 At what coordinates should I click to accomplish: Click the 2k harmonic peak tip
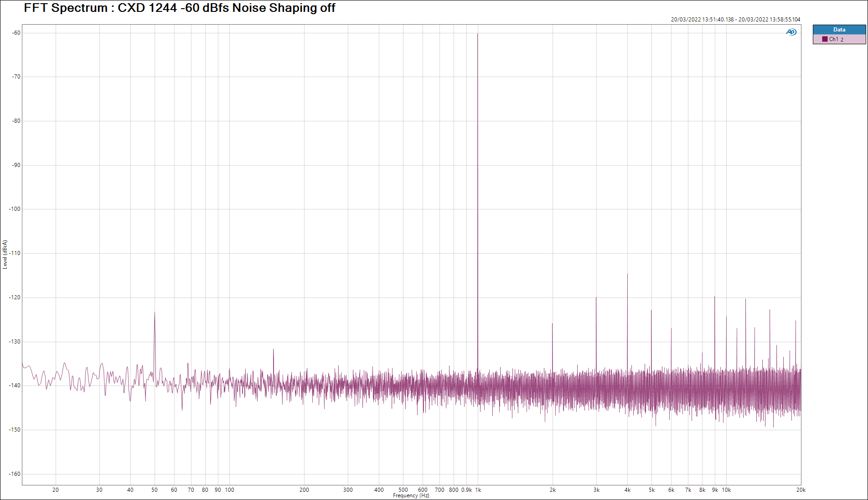pyautogui.click(x=552, y=324)
